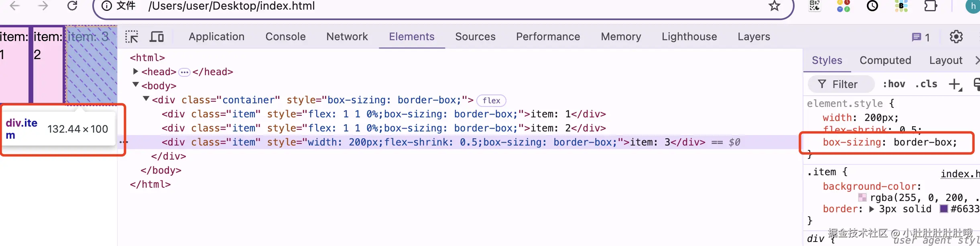Open the Computed styles tab
980x246 pixels.
point(885,60)
